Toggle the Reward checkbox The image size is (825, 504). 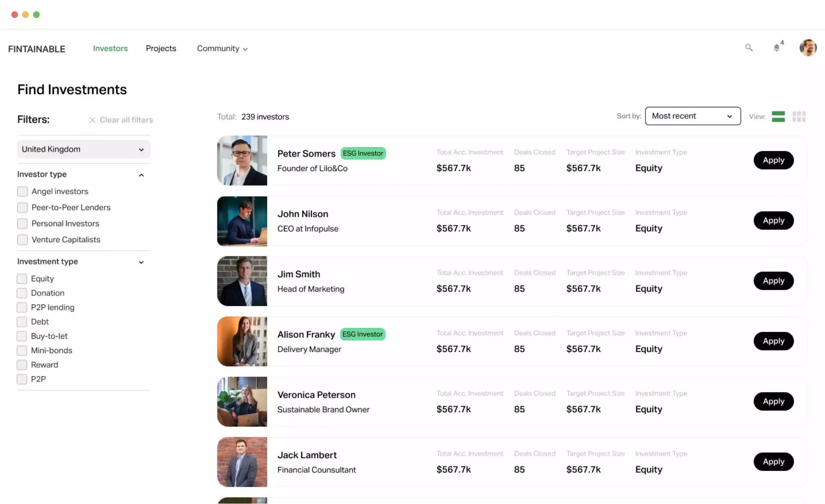pos(22,365)
